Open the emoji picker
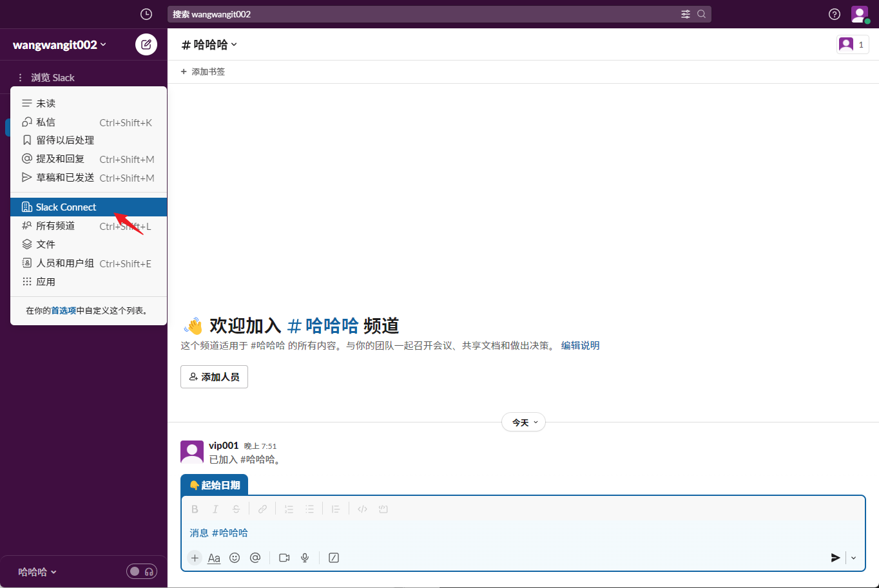879x588 pixels. [235, 558]
